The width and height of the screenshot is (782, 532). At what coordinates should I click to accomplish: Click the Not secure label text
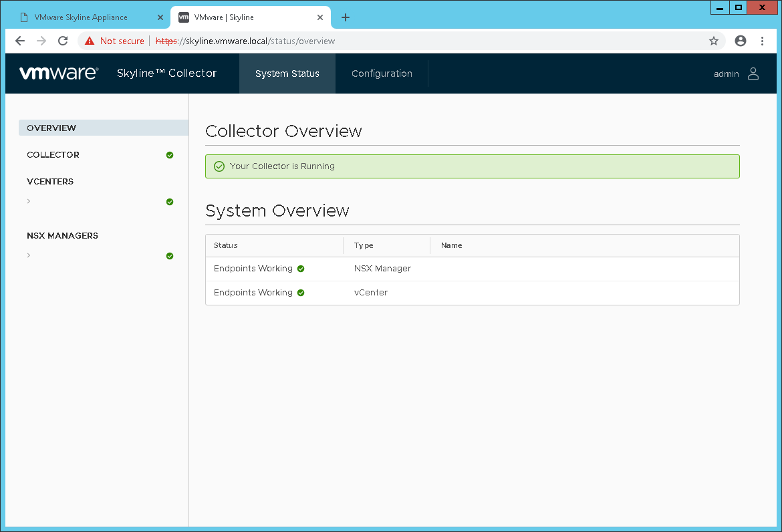[x=122, y=41]
